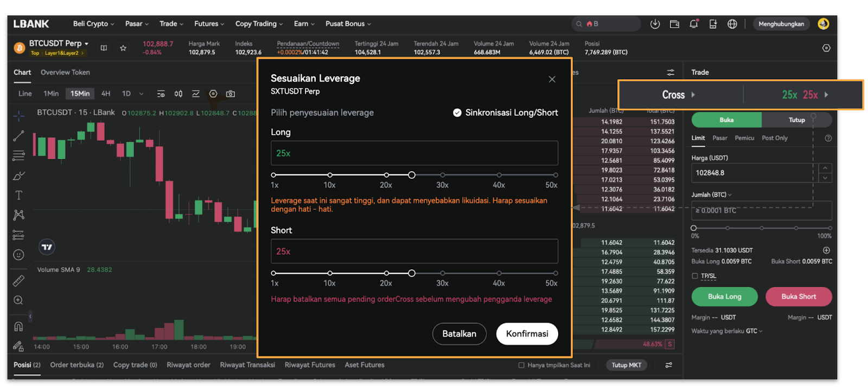Viewport: 868px width, 390px height.
Task: Toggle the magnet mode tool
Action: tap(18, 326)
